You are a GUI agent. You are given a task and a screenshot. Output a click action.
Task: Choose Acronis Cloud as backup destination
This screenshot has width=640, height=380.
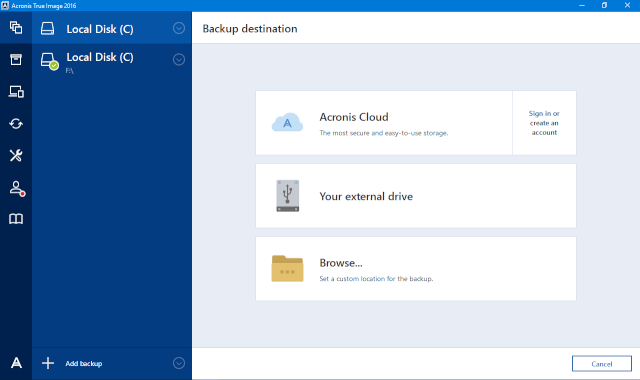(384, 123)
